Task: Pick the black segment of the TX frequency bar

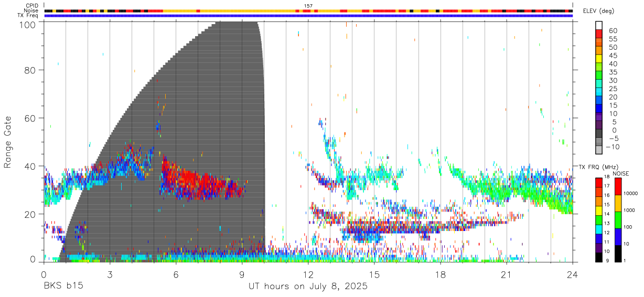Action: pos(599,257)
